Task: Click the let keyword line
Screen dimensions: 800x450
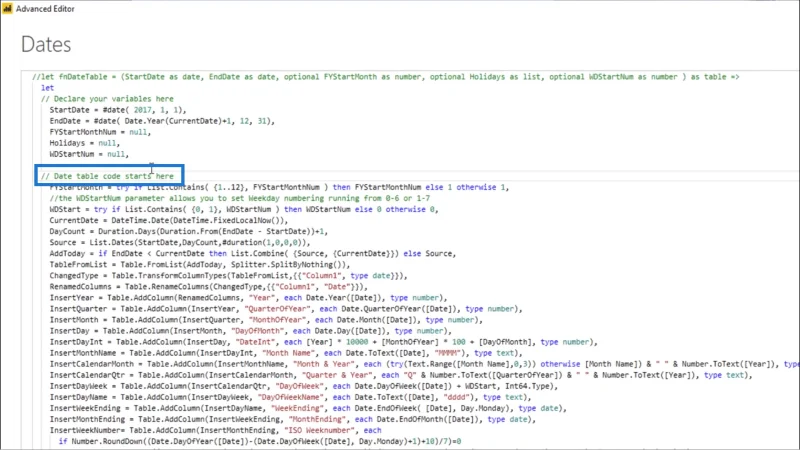Action: pos(47,88)
